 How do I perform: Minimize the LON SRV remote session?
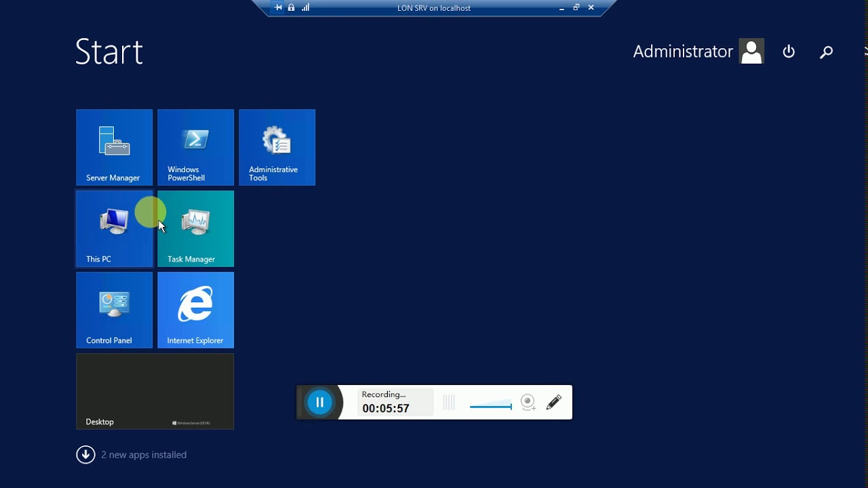pyautogui.click(x=561, y=8)
